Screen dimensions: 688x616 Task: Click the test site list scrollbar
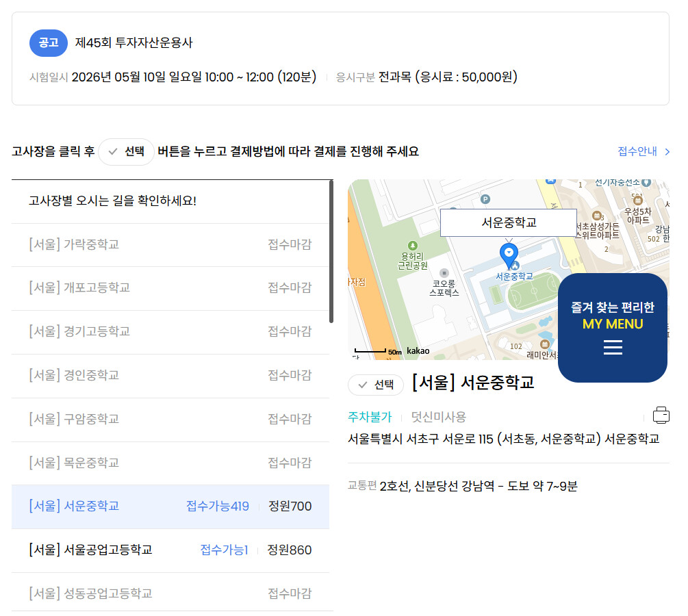(x=331, y=251)
